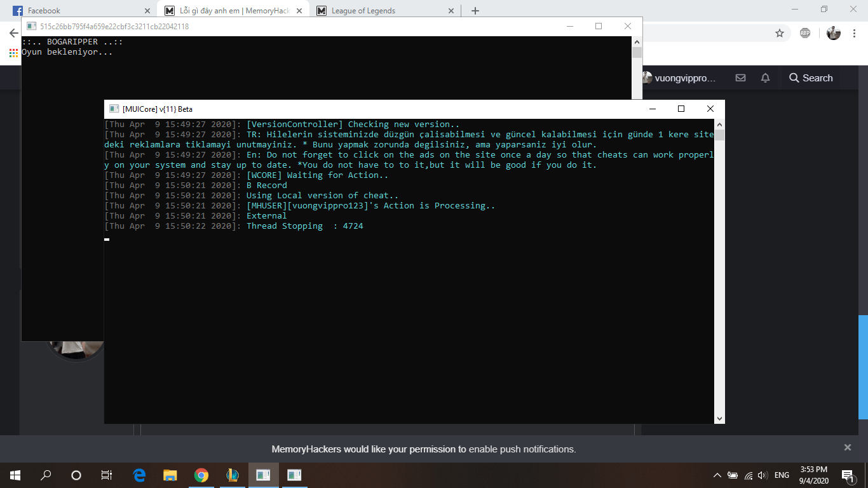Screen dimensions: 868x488
Task: Change the ENG input language
Action: [x=782, y=475]
